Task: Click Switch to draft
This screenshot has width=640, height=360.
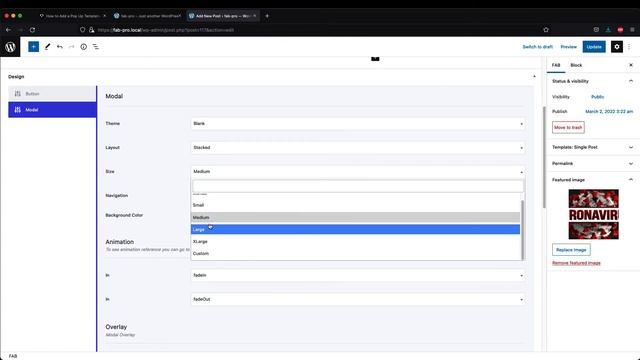Action: (538, 47)
